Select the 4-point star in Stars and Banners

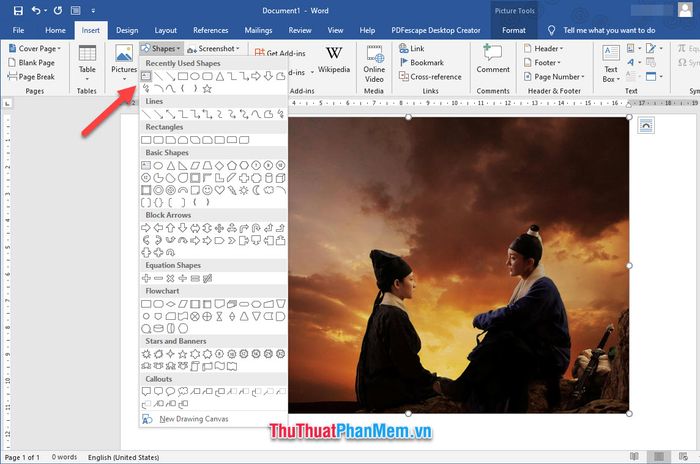click(170, 354)
